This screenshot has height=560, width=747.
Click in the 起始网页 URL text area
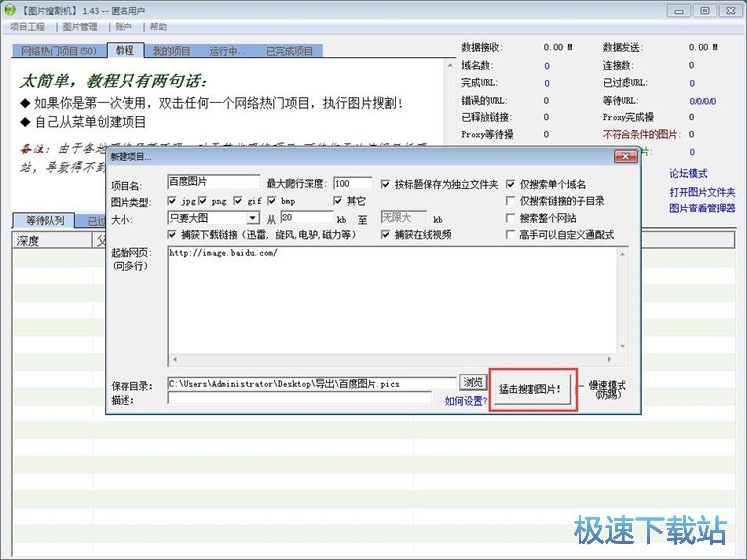click(x=392, y=299)
